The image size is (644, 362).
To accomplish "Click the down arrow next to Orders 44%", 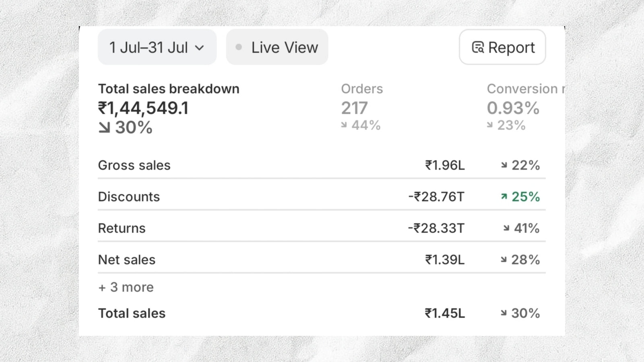I will tap(344, 125).
